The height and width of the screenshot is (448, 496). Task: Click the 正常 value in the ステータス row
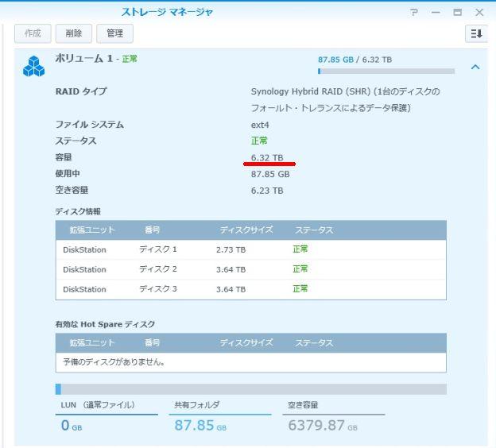259,141
